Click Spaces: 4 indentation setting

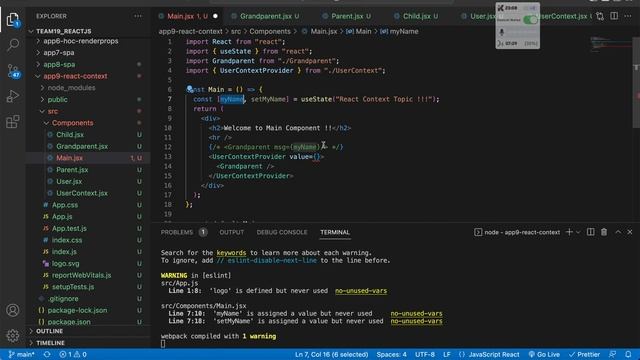click(391, 354)
